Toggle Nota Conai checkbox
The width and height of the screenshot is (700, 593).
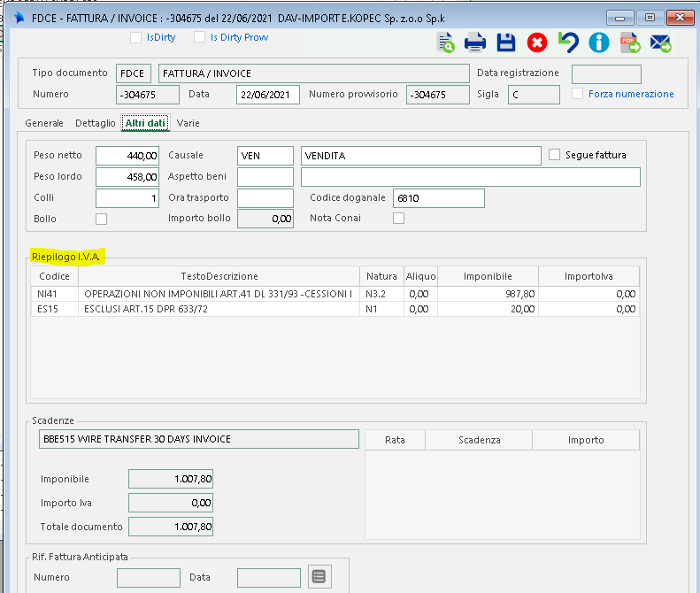[398, 218]
